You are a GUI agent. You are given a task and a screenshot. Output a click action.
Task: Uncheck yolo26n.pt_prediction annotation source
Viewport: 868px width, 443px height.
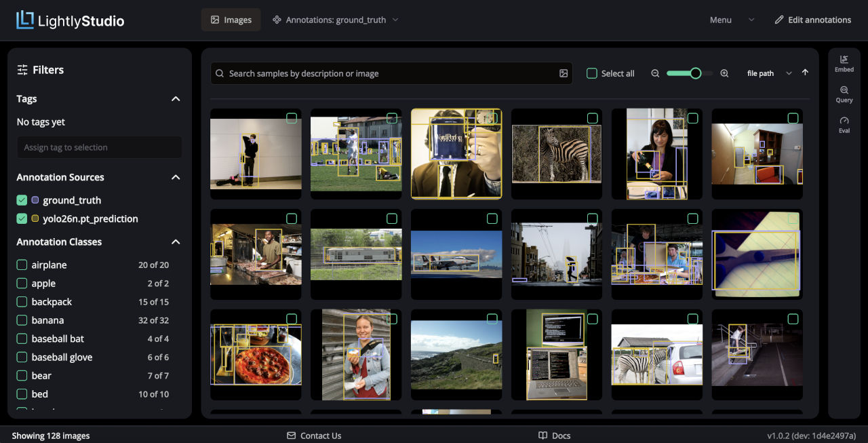[22, 218]
